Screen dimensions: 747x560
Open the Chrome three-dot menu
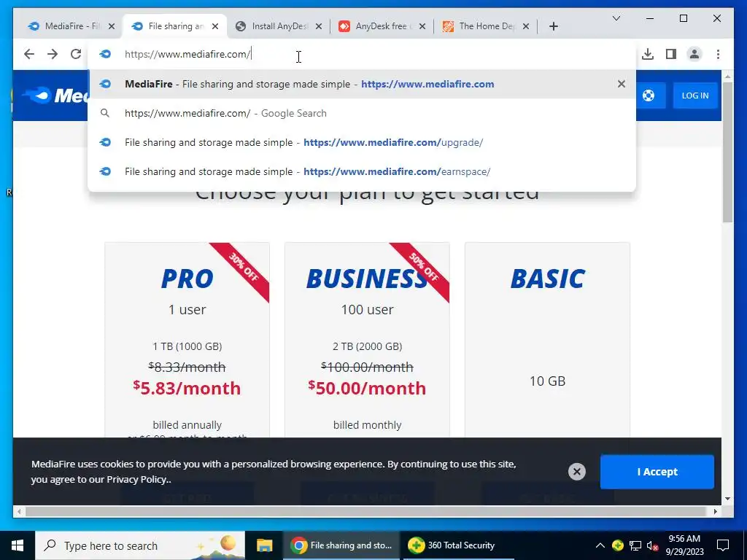718,54
